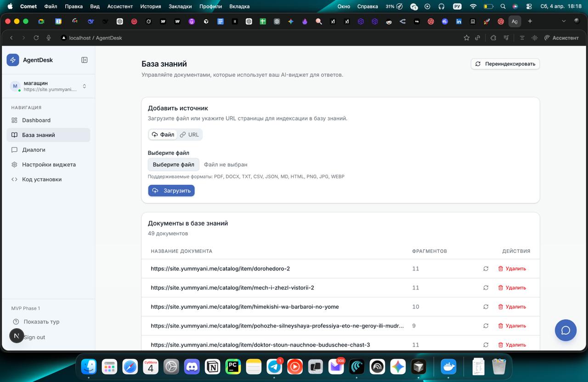Open Finder from the Dock
The width and height of the screenshot is (588, 382).
tap(89, 366)
